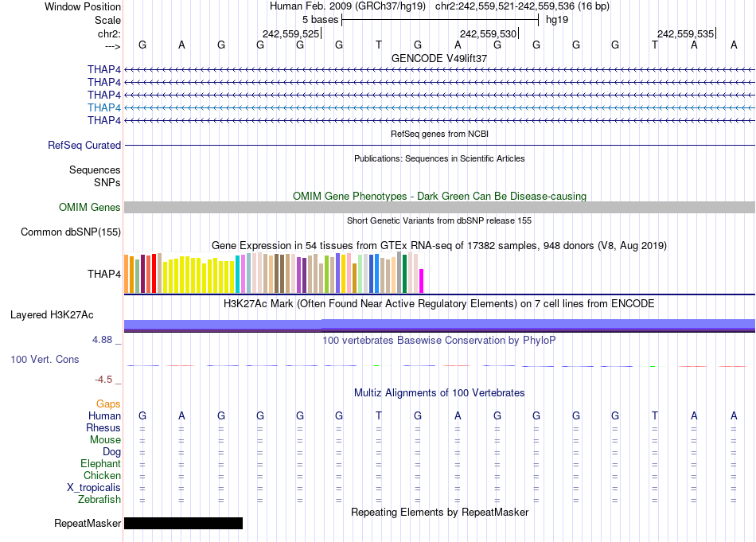Select the Elephant alignment row label

pos(101,463)
